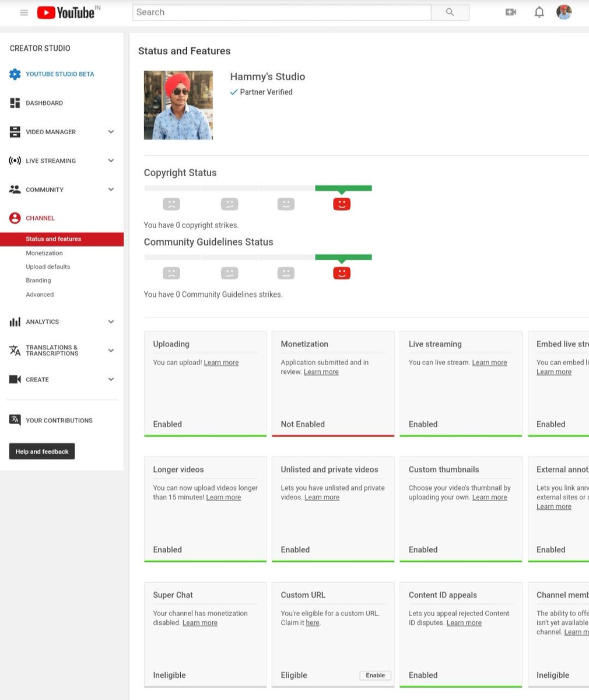
Task: Click 'Not Enabled' status in Monetization card
Action: pos(303,424)
